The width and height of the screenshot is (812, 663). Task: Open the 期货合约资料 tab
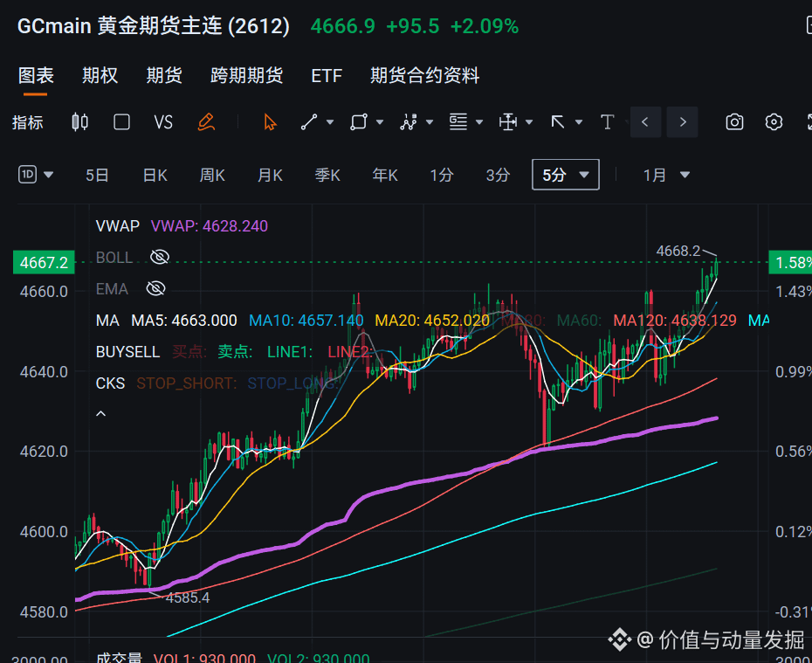(424, 76)
